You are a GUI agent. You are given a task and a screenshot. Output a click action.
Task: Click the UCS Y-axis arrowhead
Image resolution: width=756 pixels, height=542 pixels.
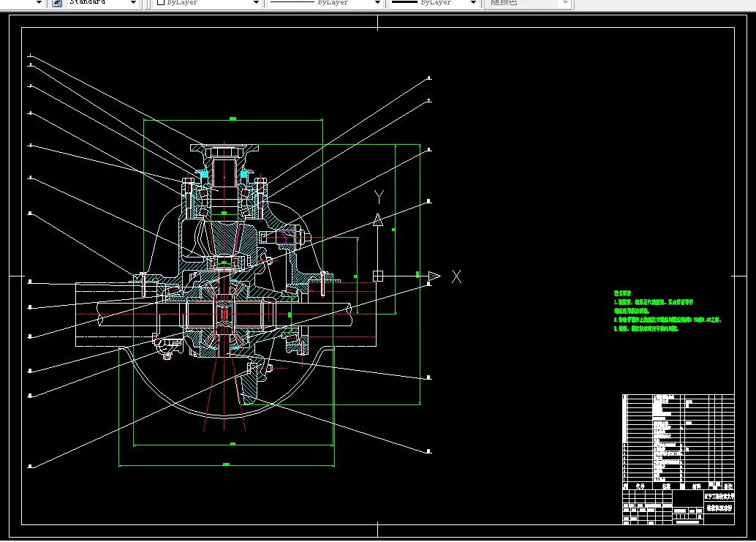point(378,219)
